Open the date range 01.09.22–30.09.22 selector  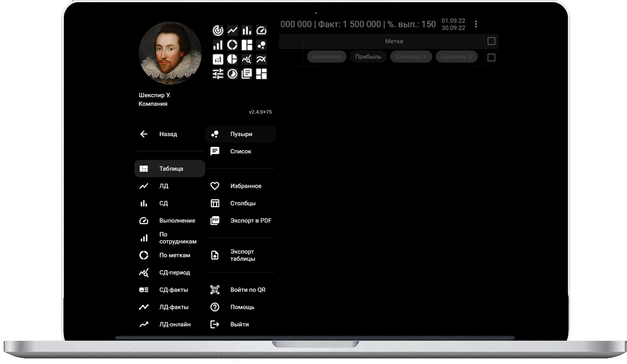pyautogui.click(x=453, y=24)
